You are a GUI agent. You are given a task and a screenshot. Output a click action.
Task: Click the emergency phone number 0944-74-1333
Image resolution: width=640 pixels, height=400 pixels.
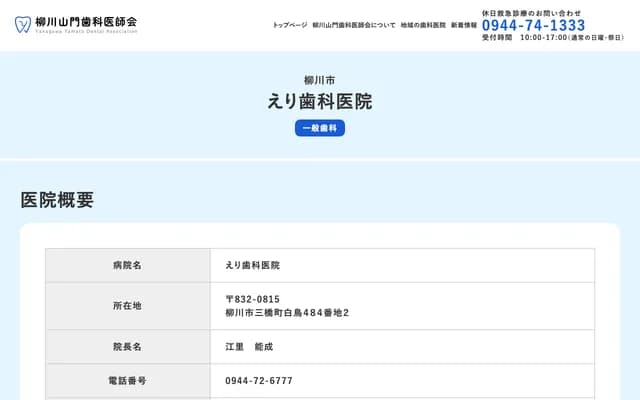(533, 25)
